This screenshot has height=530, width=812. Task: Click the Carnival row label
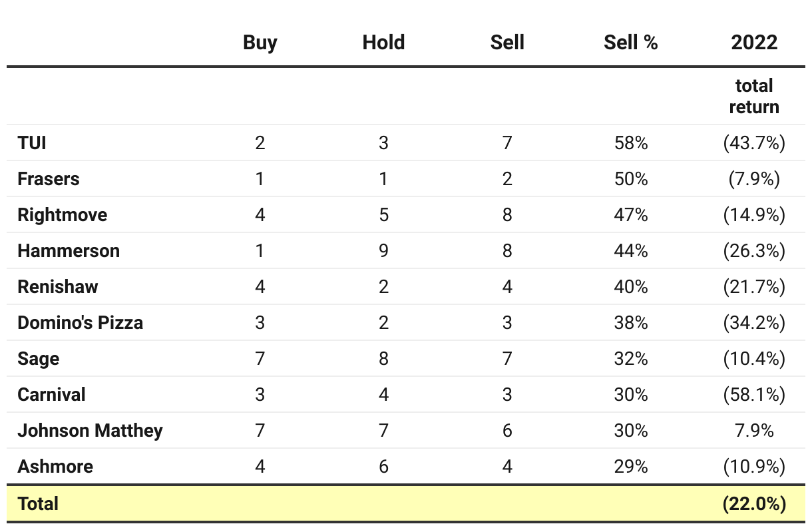point(52,395)
